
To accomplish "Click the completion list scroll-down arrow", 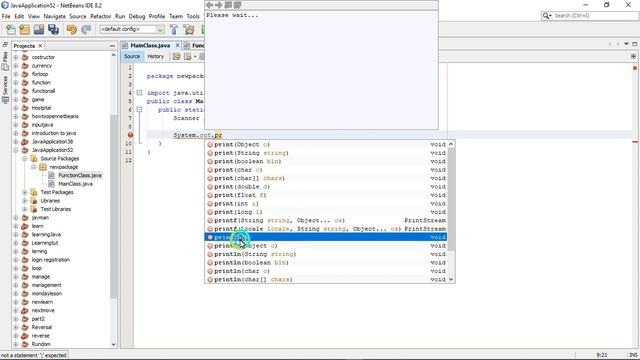I will point(451,280).
